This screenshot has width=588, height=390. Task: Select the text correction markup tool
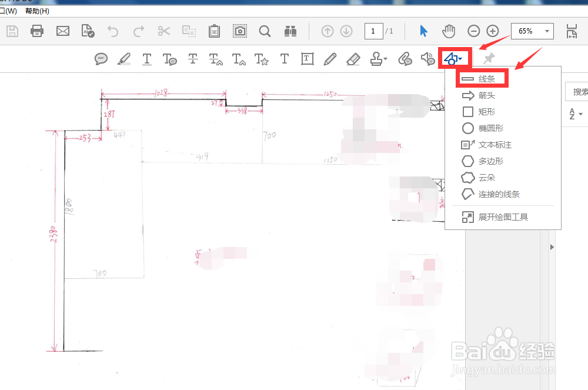tap(262, 59)
